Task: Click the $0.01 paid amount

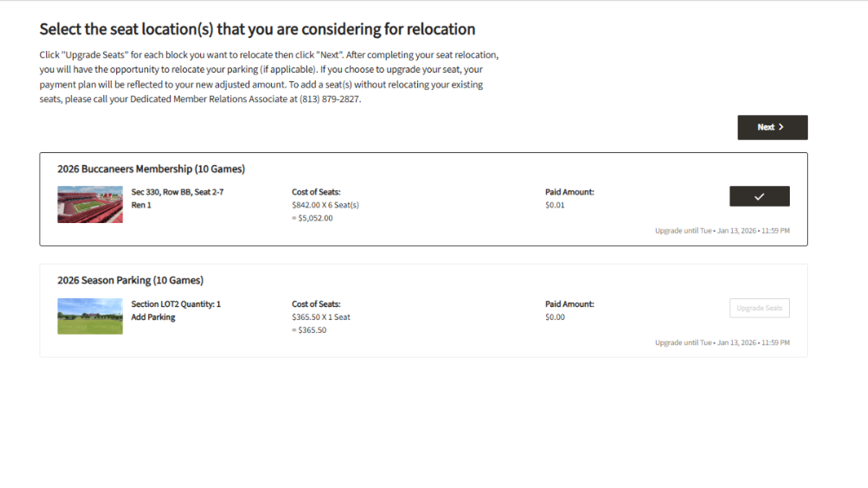Action: [x=555, y=205]
